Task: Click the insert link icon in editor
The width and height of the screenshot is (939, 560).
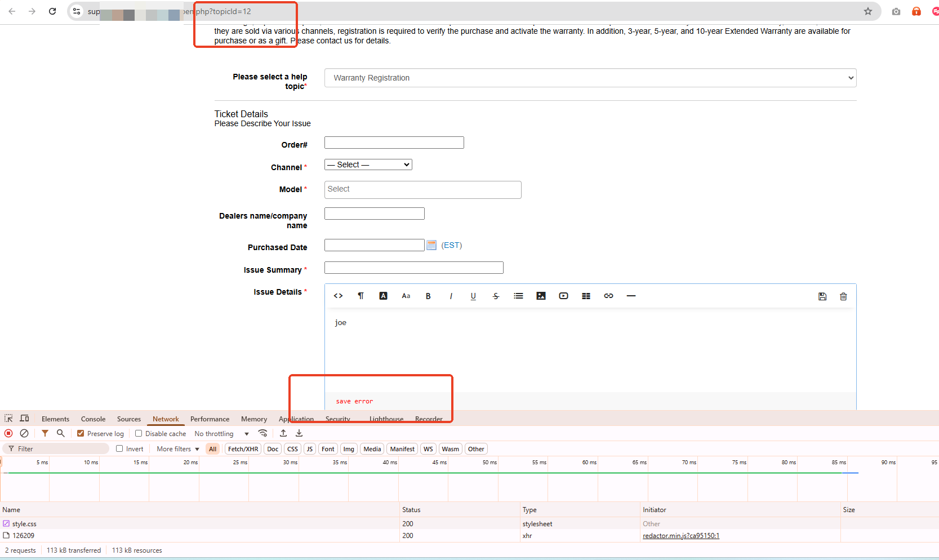Action: pyautogui.click(x=608, y=296)
